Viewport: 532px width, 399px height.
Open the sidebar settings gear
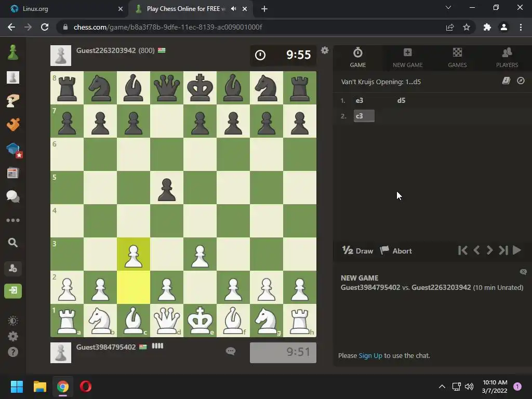13,336
